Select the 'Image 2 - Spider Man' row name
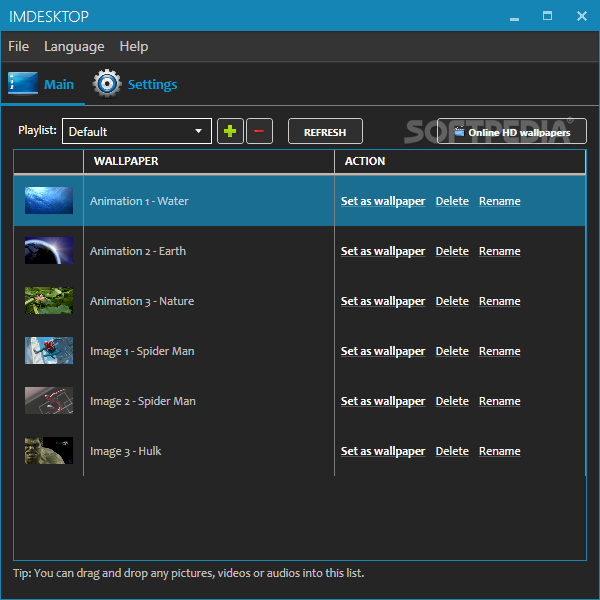The width and height of the screenshot is (600, 600). [x=143, y=401]
